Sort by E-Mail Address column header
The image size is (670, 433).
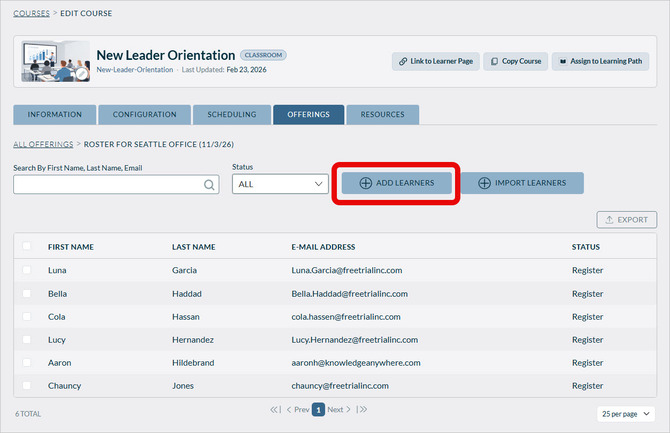click(x=323, y=247)
